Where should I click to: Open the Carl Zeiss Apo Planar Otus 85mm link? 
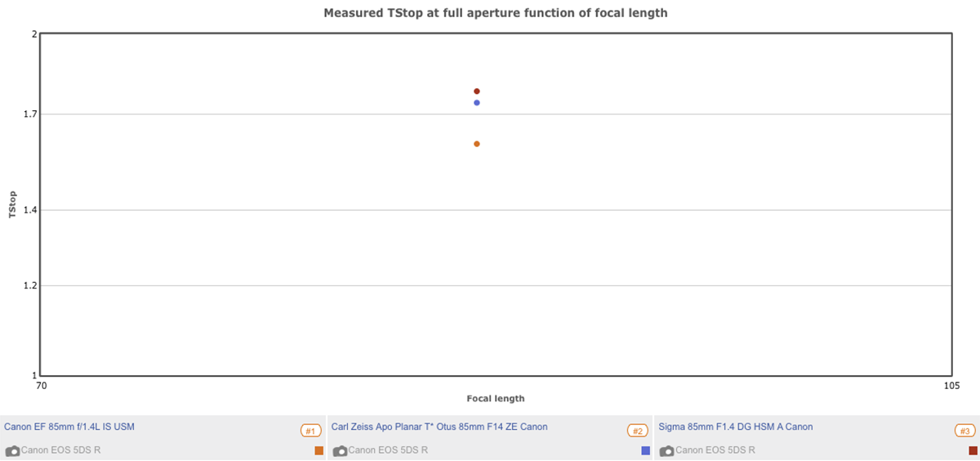click(x=439, y=427)
